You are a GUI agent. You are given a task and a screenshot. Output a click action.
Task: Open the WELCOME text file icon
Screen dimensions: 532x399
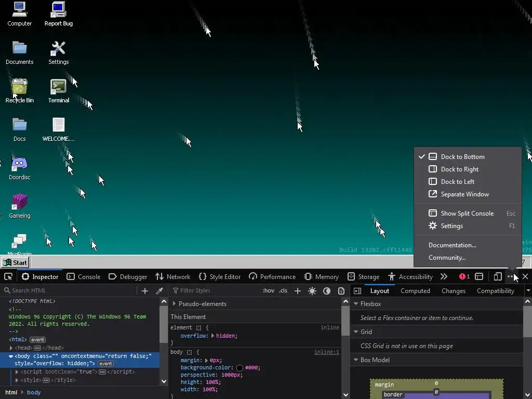(58, 129)
